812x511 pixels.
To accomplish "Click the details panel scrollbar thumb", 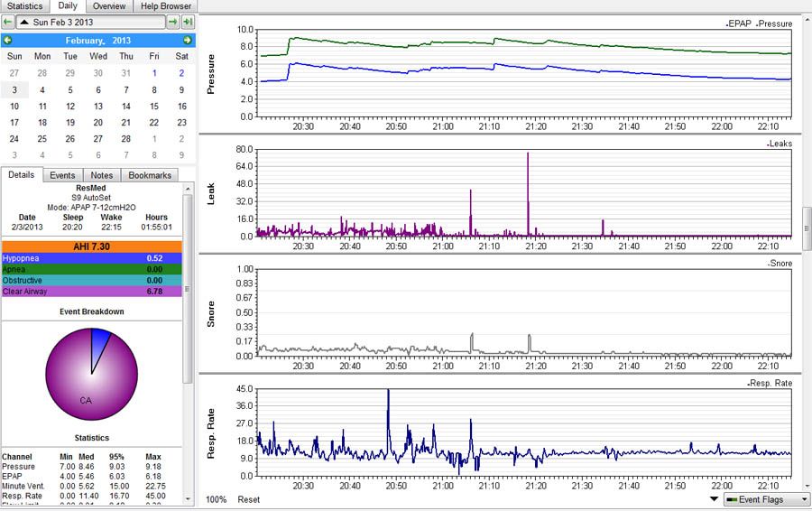I will point(188,289).
